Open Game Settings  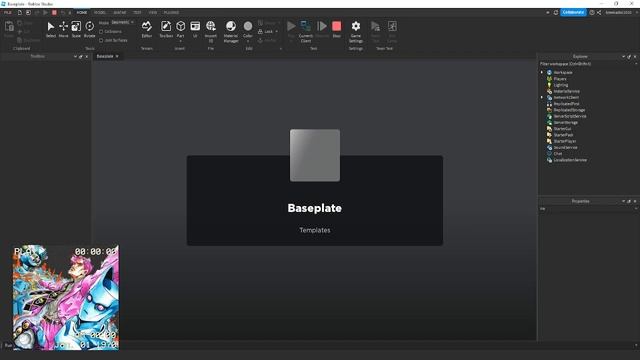click(x=356, y=31)
